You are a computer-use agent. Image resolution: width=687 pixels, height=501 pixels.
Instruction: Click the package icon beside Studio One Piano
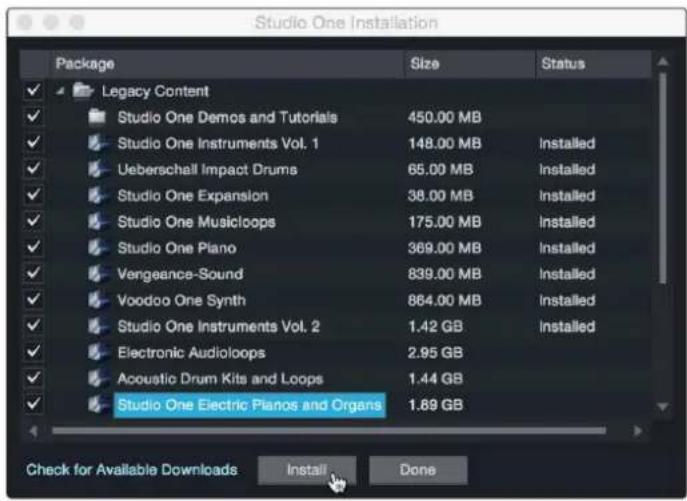[x=98, y=248]
